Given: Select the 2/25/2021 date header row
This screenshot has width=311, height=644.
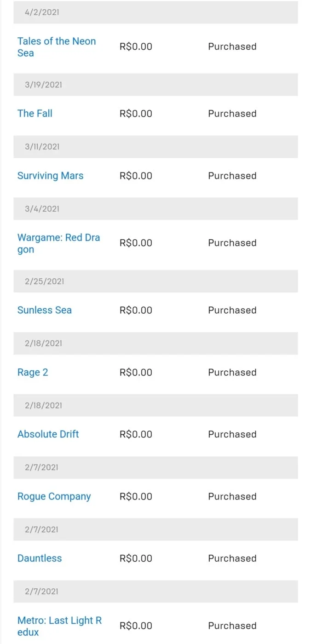Looking at the screenshot, I should pos(155,281).
